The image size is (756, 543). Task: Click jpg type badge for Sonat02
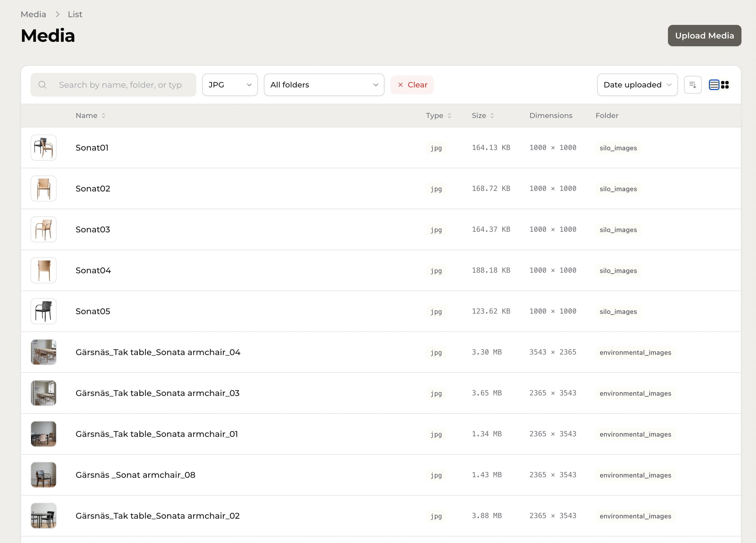point(436,189)
